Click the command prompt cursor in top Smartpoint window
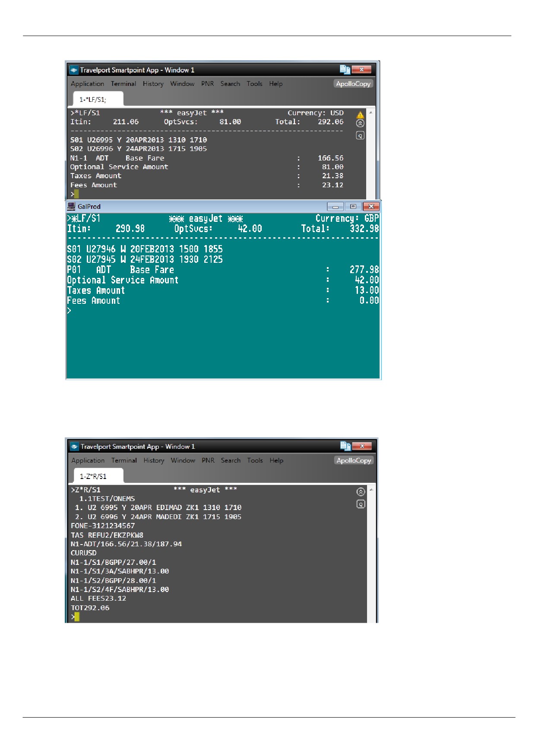The width and height of the screenshot is (535, 756). 76,194
